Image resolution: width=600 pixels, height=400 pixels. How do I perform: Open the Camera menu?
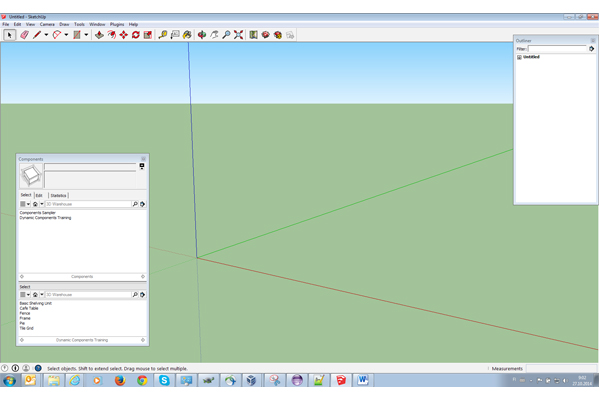(x=47, y=24)
